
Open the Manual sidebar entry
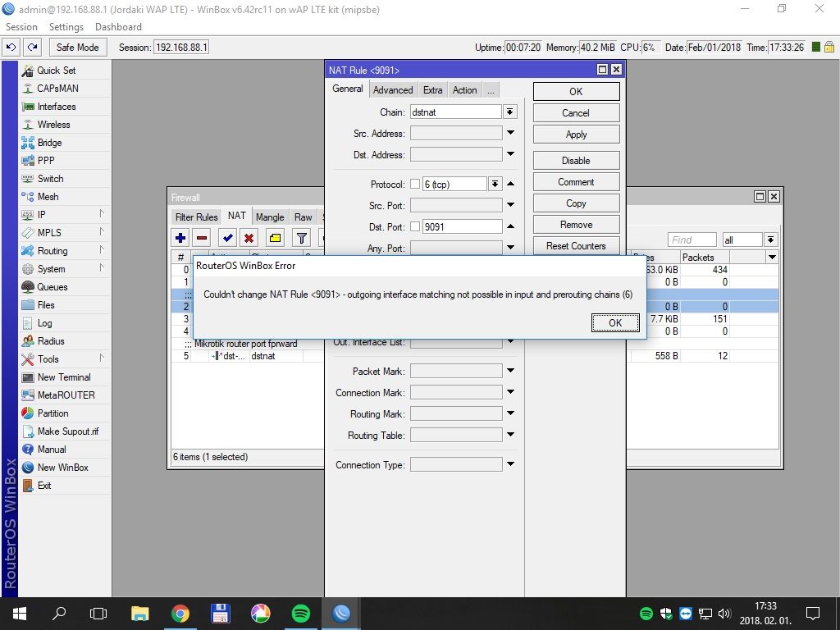coord(64,449)
